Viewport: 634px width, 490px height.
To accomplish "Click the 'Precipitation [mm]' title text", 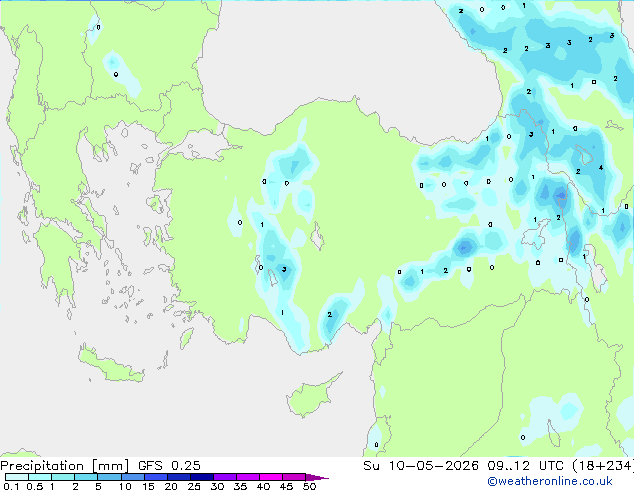I will [65, 466].
